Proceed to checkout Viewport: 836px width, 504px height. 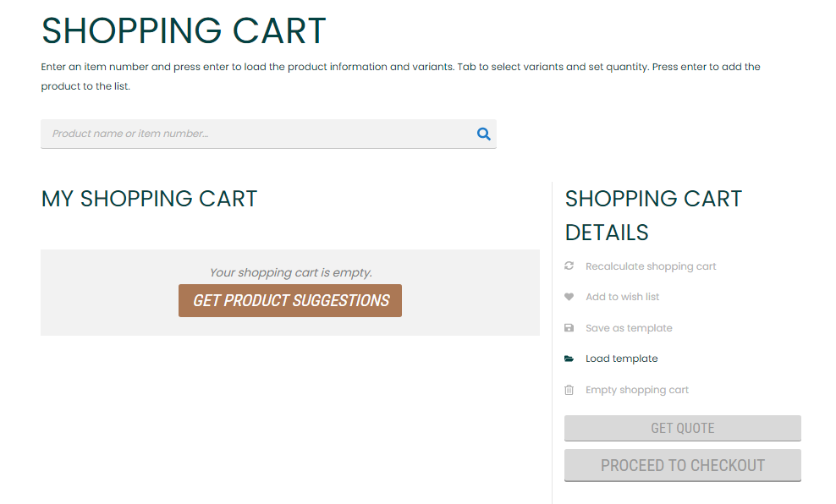(683, 465)
